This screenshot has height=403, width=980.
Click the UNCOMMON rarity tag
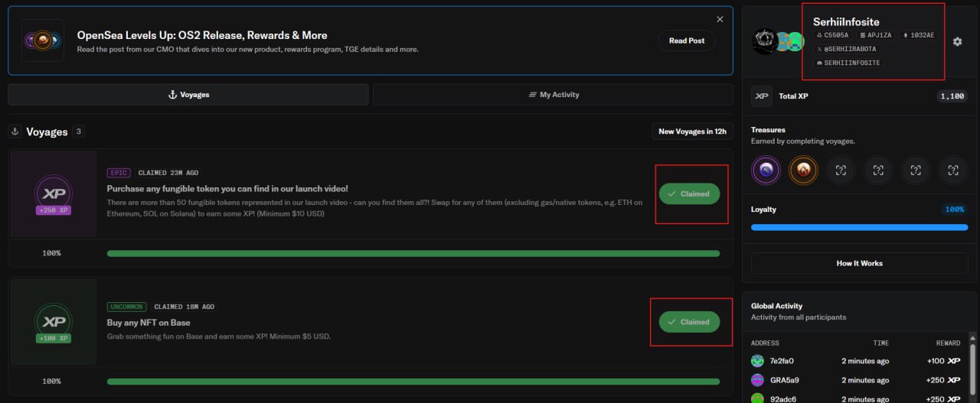(126, 307)
